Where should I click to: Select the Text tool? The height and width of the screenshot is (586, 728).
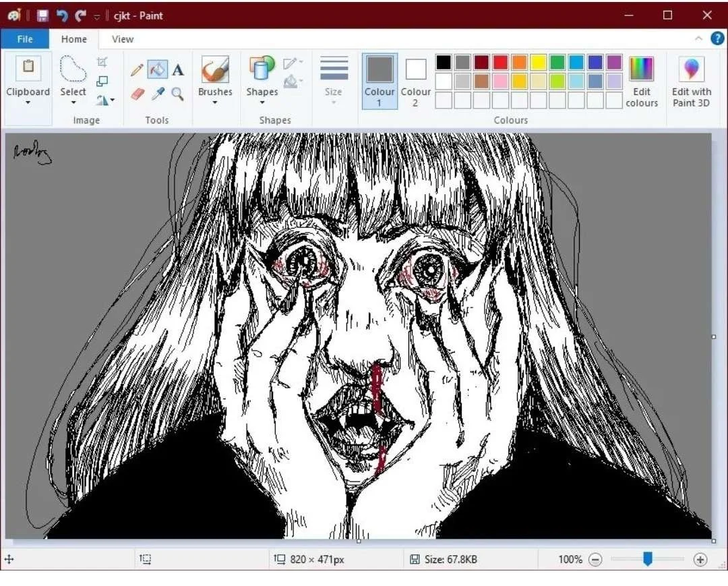tap(178, 70)
